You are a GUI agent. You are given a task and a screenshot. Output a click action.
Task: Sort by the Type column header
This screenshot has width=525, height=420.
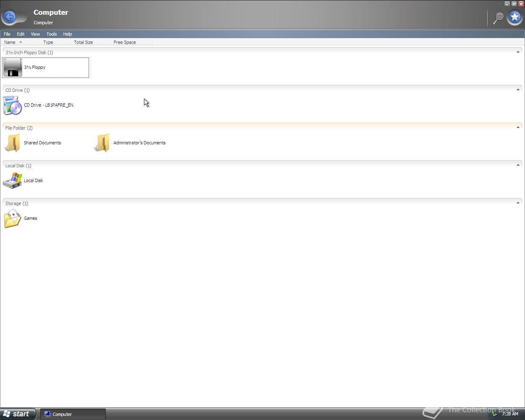55,42
